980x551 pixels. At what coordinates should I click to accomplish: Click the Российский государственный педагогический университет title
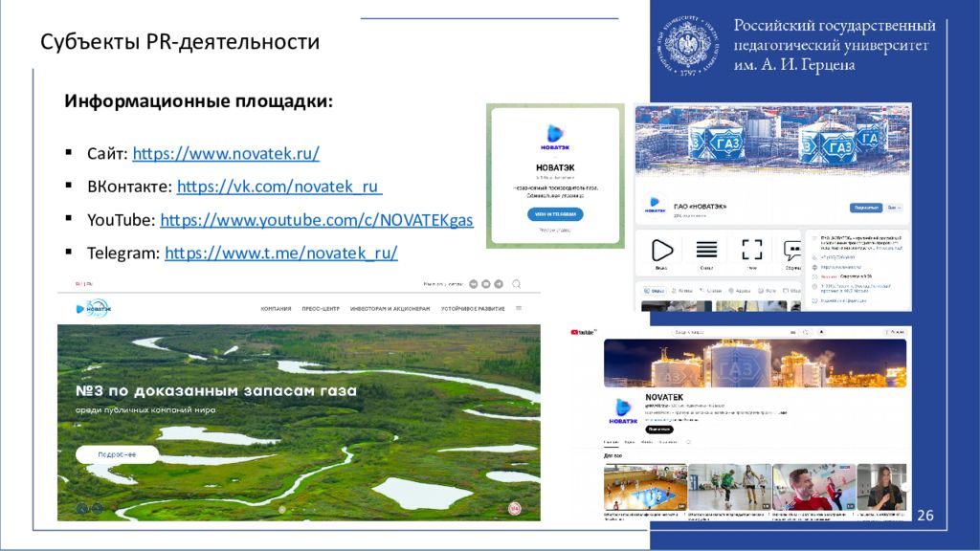pos(835,45)
